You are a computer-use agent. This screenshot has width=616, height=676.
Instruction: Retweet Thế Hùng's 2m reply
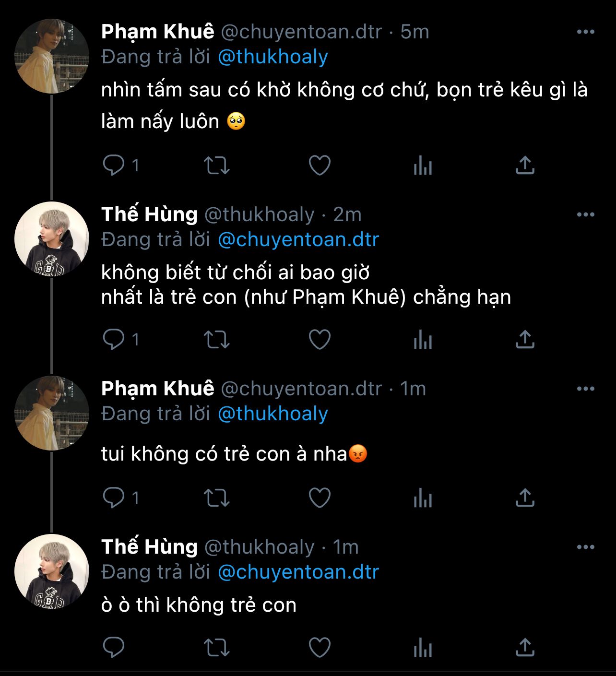217,340
